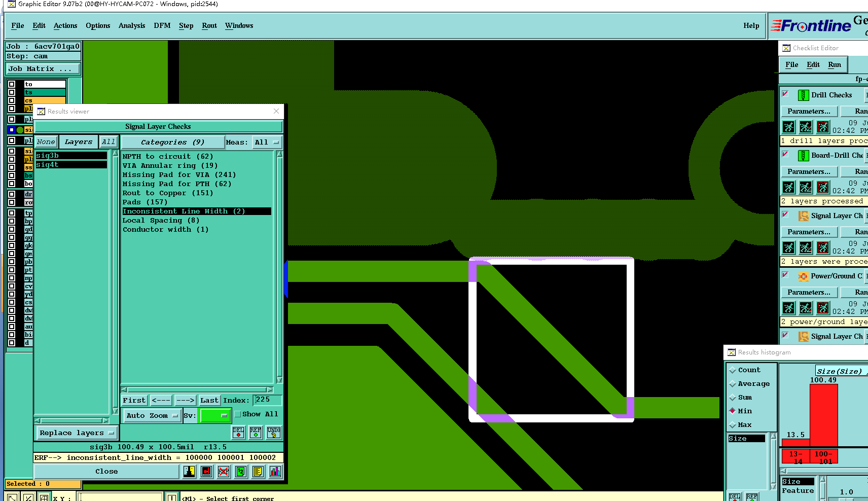Click the 100-101 histogram bar label

pos(823,457)
